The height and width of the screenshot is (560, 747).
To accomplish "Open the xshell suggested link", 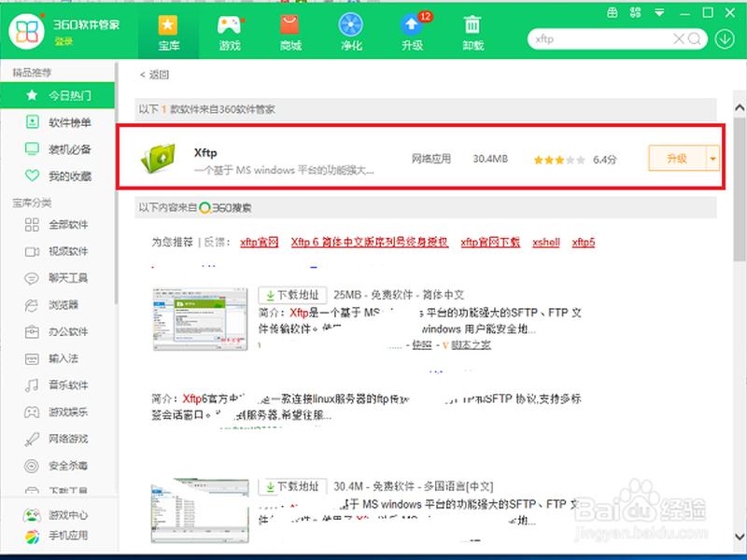I will coord(546,242).
